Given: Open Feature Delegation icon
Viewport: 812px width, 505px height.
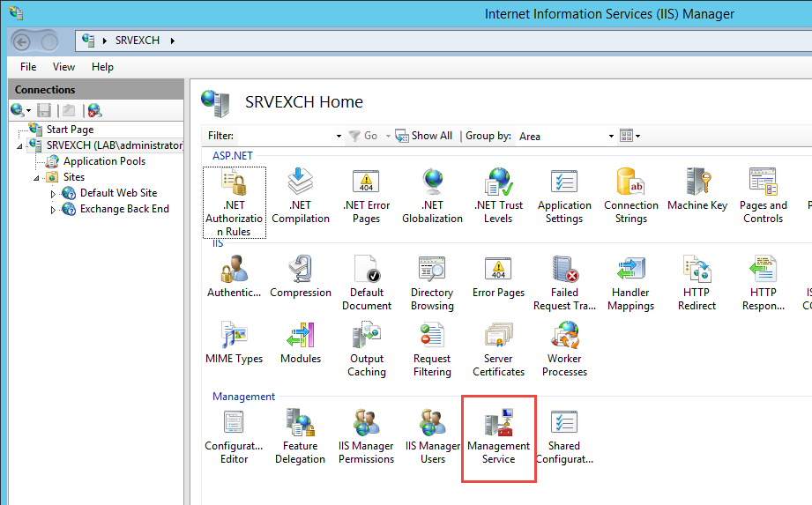Looking at the screenshot, I should coord(301,437).
